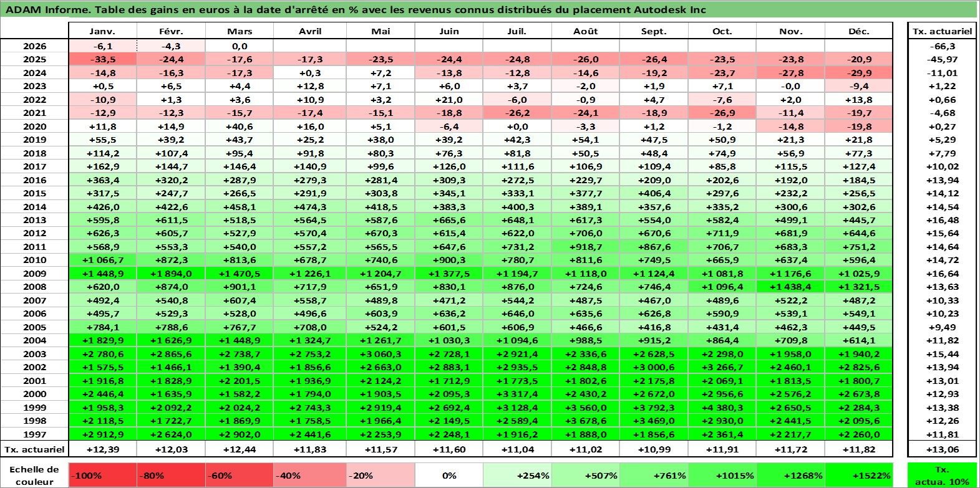Click the overall actuarial rate +13,06
Viewport: 980px width, 488px height.
[x=942, y=449]
